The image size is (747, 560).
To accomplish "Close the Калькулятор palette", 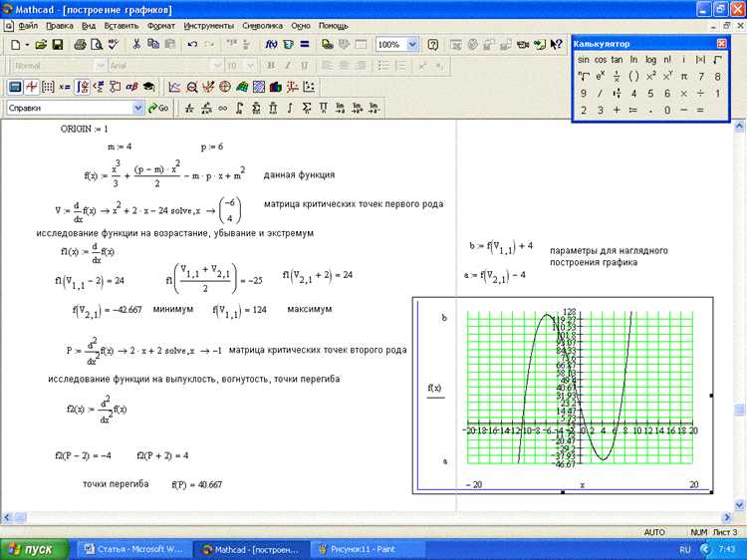I will pyautogui.click(x=721, y=44).
